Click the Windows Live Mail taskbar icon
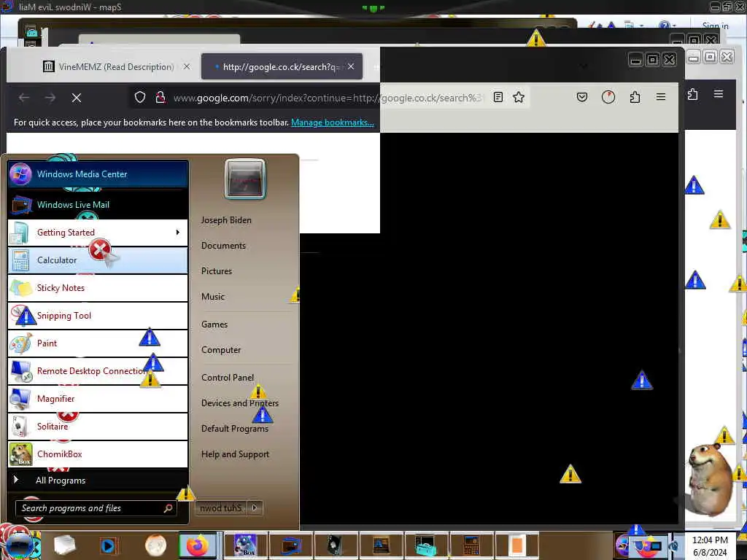Image resolution: width=747 pixels, height=560 pixels. (x=290, y=545)
